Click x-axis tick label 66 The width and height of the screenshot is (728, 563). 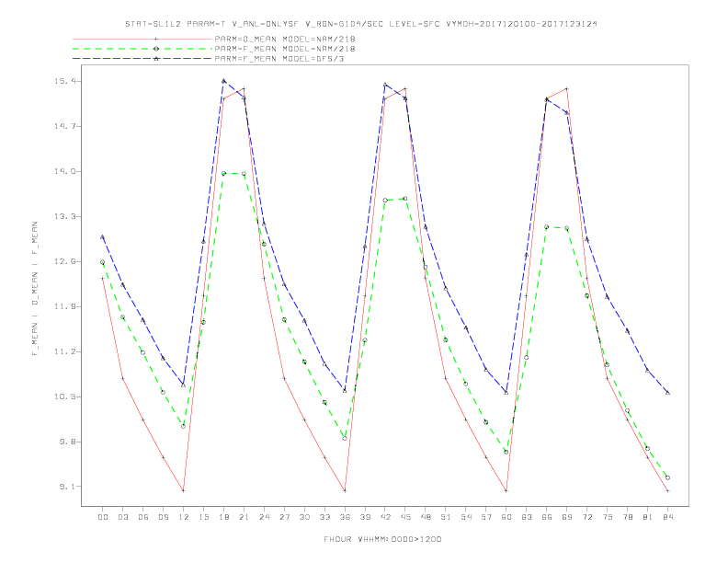[547, 517]
